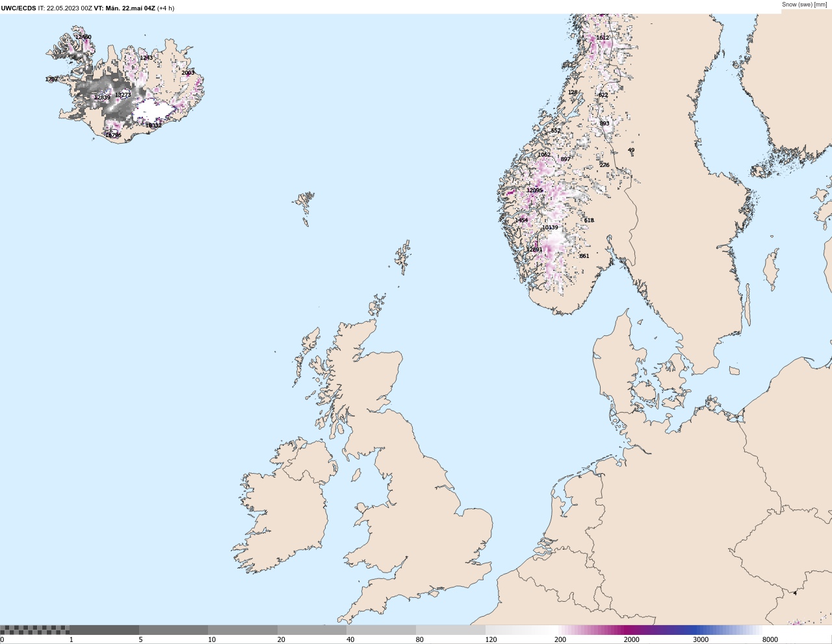Click the light gray 20–40 colorbar segment
832x644 pixels.
(312, 630)
